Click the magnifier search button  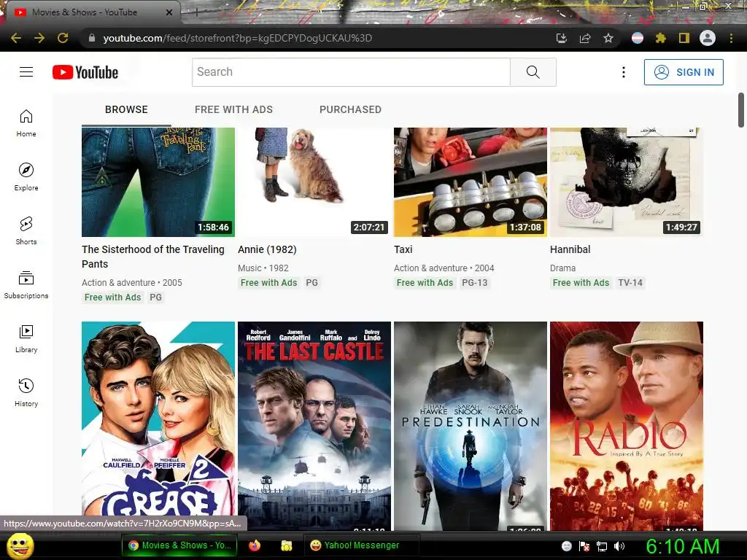[x=533, y=72]
